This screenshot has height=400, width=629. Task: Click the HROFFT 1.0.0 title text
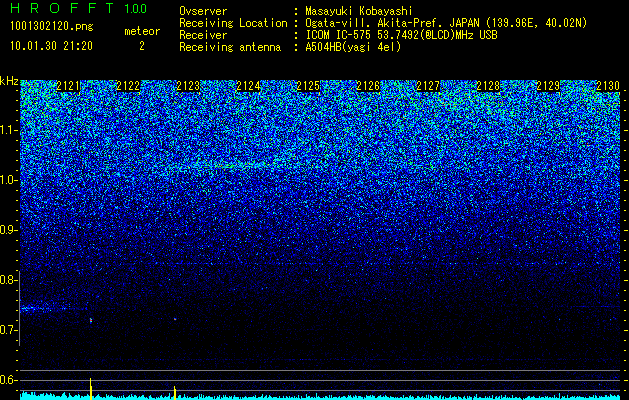click(79, 8)
